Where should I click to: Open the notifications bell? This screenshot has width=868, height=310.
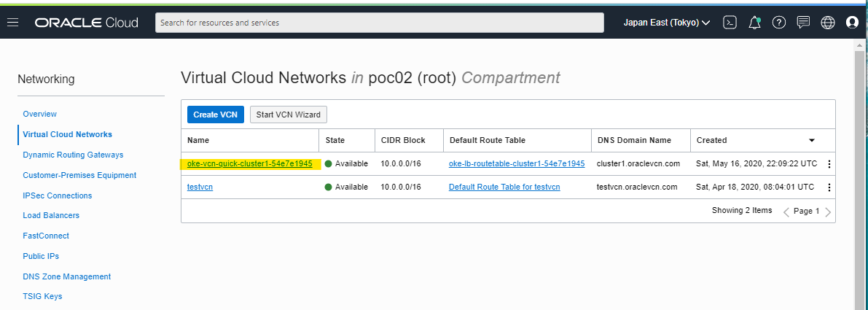pos(754,23)
